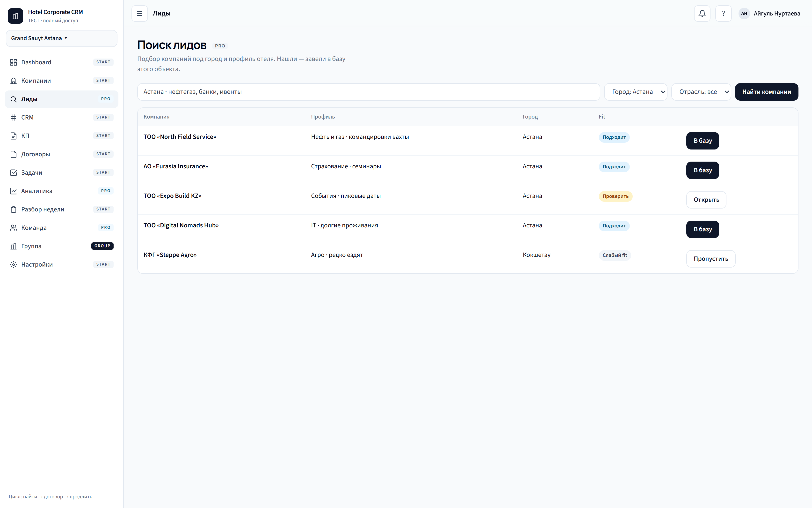Click the Компания column header
The image size is (812, 508).
point(156,117)
